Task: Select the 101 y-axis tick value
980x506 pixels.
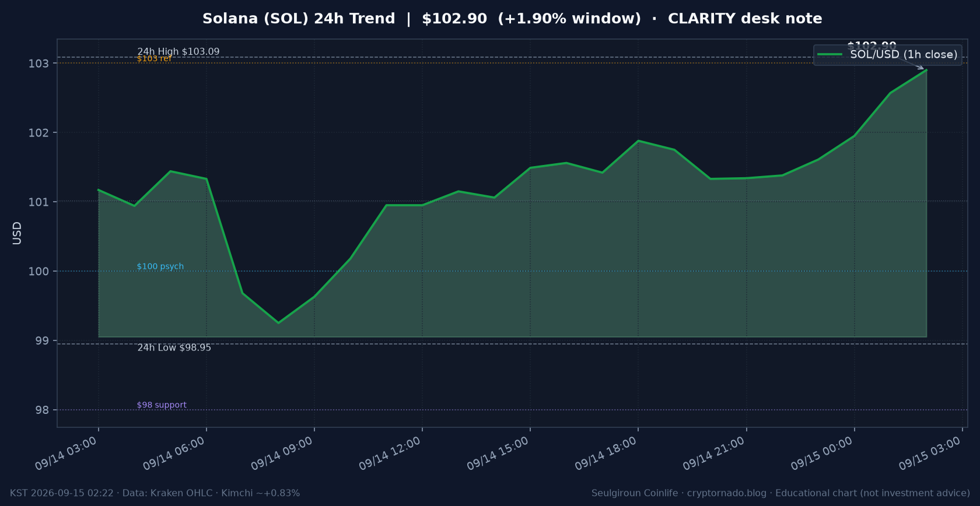Action: [x=39, y=202]
